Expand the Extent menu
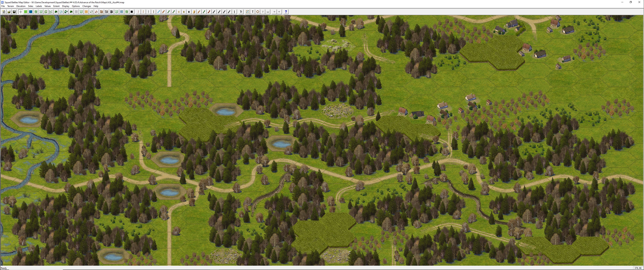 (x=56, y=6)
